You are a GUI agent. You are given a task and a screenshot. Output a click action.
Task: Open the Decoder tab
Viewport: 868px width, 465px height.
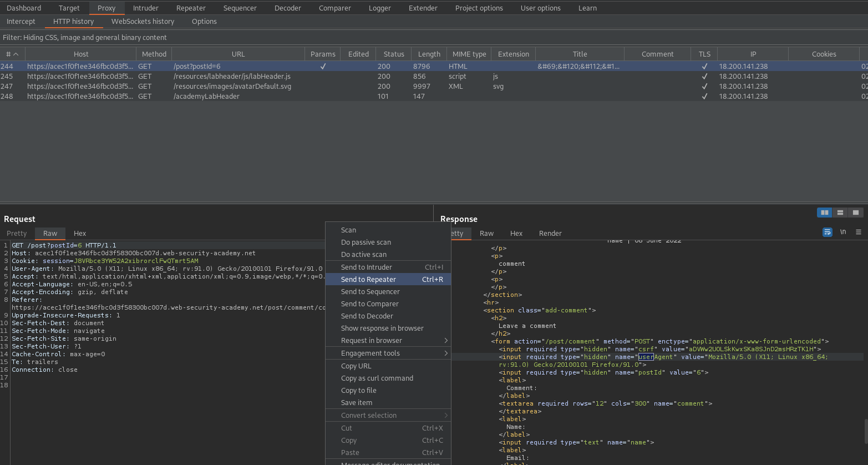pyautogui.click(x=288, y=8)
